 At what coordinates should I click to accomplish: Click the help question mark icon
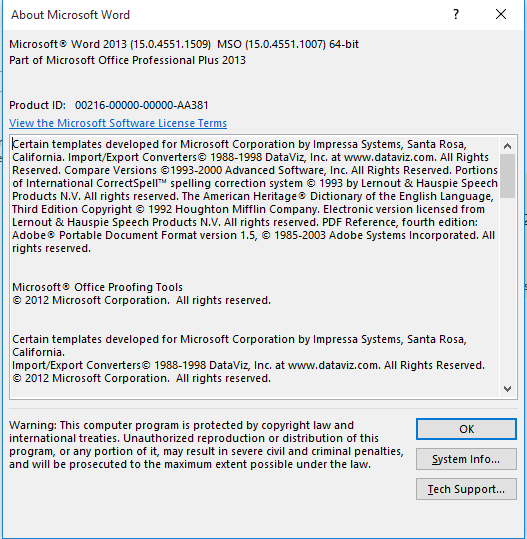456,14
